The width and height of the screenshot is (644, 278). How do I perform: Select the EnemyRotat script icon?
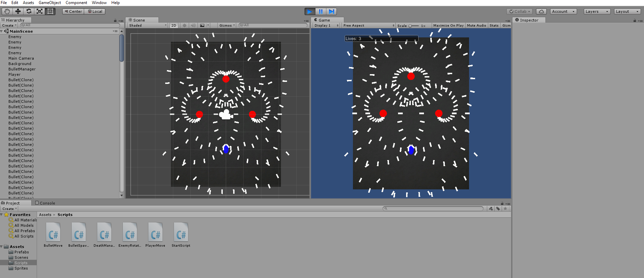(130, 232)
